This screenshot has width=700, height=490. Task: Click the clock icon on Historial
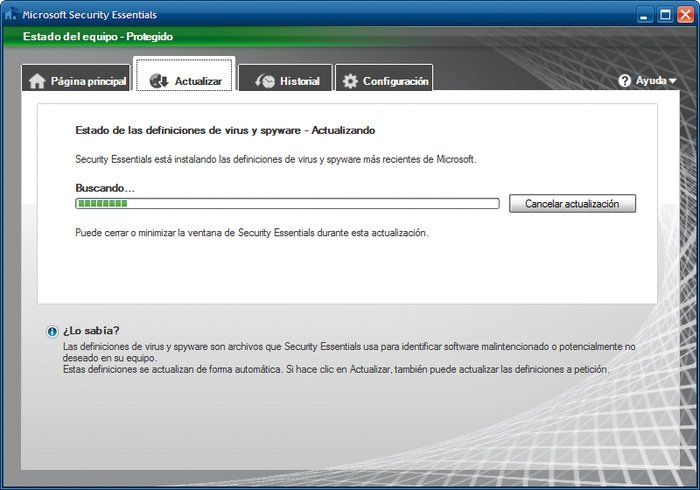[265, 81]
